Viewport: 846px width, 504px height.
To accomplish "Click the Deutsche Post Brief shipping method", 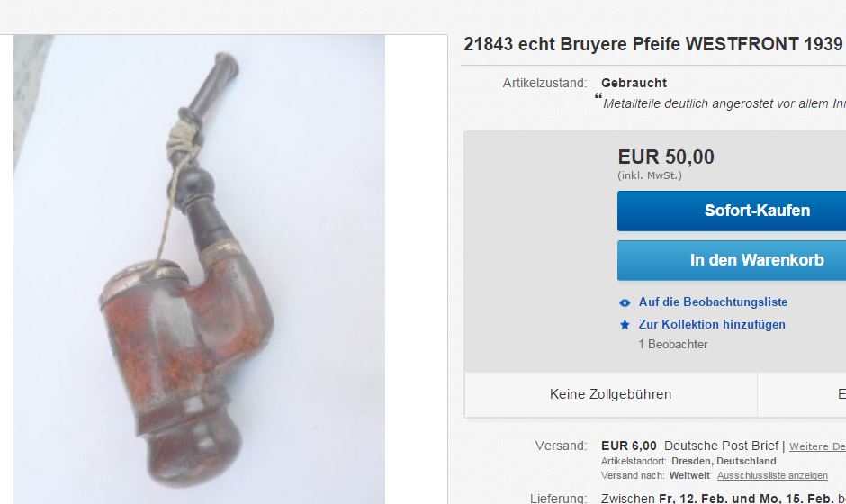I will [x=722, y=445].
